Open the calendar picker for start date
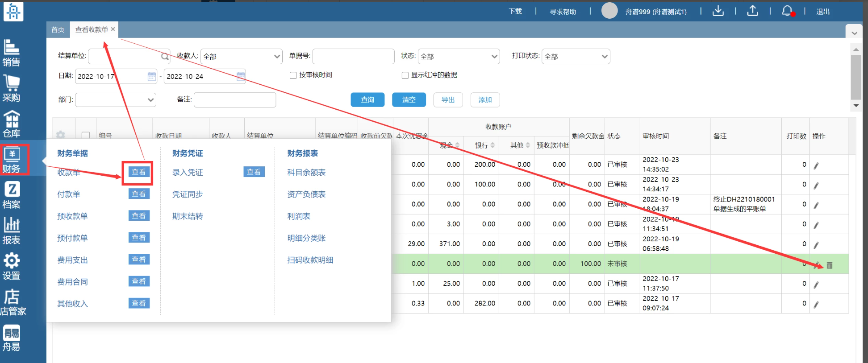Screen dimensions: 868x363 click(152, 76)
